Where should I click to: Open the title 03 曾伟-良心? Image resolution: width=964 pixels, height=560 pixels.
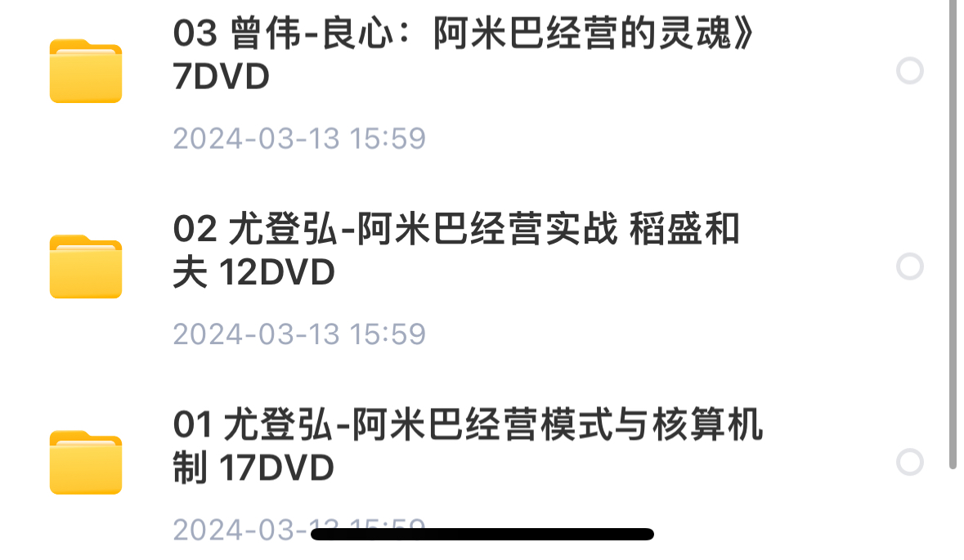point(464,34)
